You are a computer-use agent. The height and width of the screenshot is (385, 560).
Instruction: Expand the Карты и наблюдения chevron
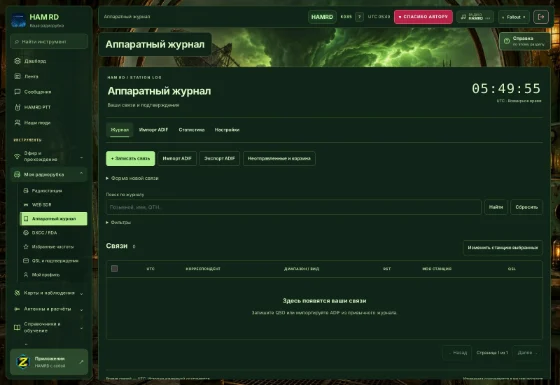(x=81, y=294)
